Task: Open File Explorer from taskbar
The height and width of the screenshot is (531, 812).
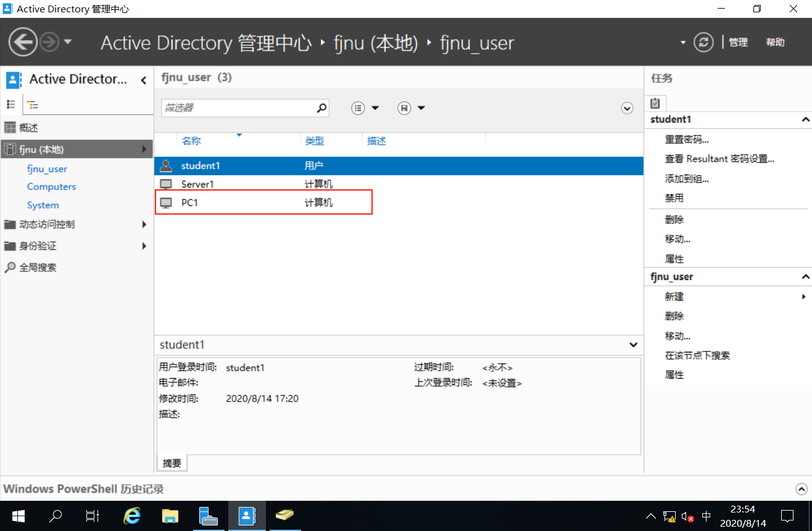Action: [x=170, y=516]
